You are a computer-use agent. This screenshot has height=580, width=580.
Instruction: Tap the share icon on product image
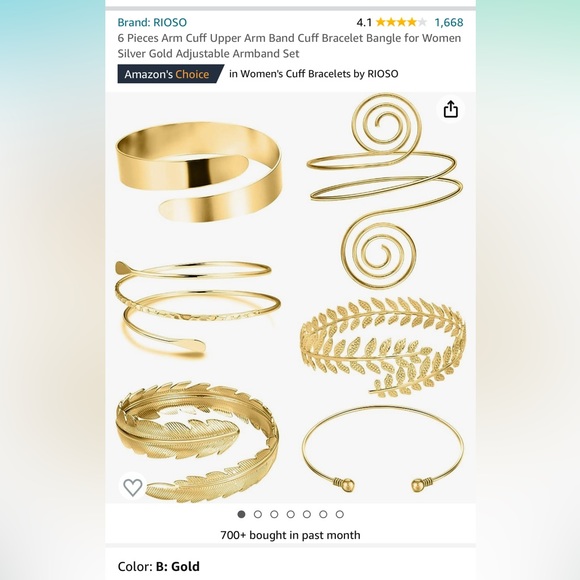click(450, 109)
